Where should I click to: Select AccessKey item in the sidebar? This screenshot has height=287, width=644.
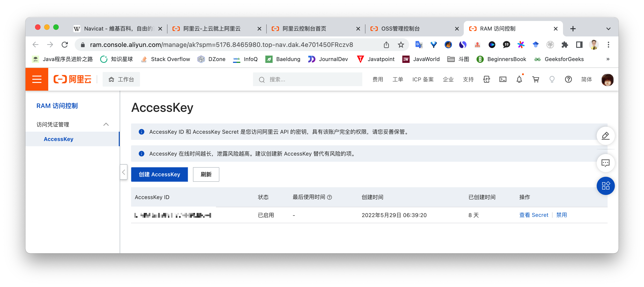[x=58, y=139]
